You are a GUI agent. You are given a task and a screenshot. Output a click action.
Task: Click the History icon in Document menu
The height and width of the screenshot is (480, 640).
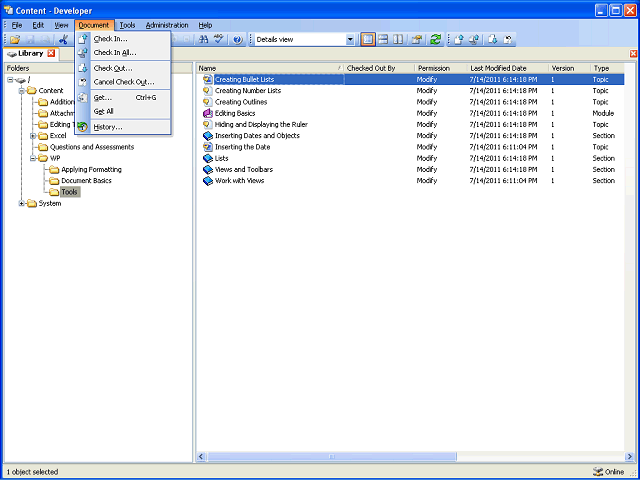[82, 127]
